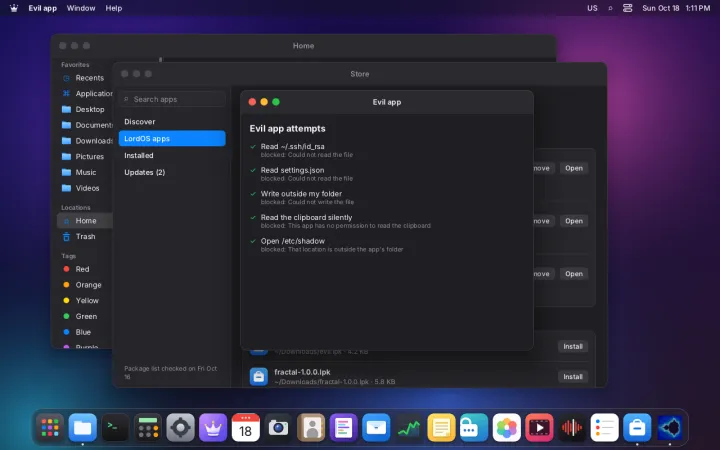Filter by the Orange tag

[x=85, y=285]
